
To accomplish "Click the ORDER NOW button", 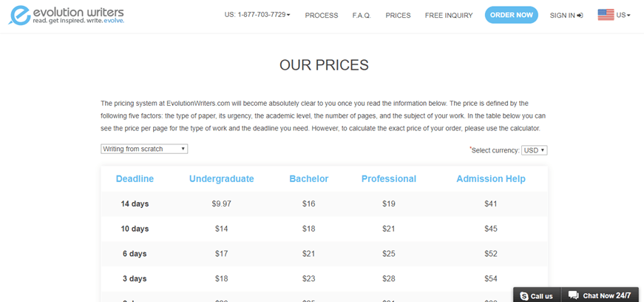I will (x=512, y=15).
